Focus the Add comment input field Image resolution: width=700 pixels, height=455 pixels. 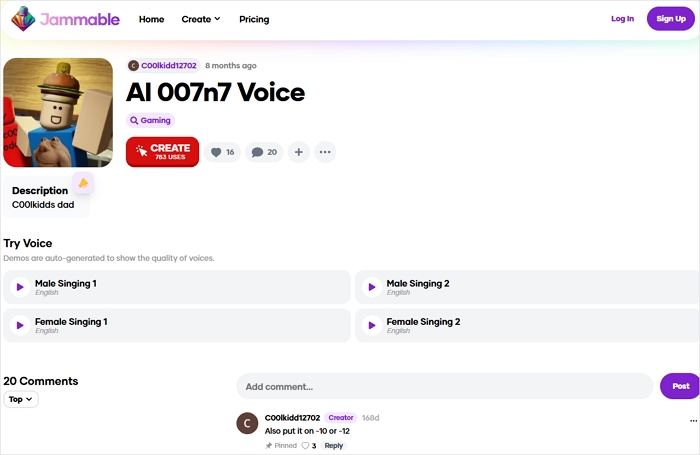click(444, 386)
